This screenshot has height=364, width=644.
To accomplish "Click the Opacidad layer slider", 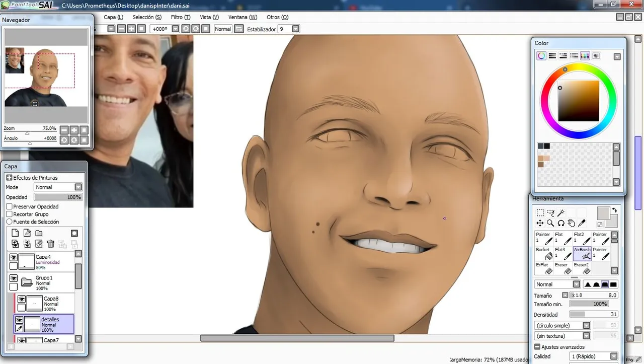I will pyautogui.click(x=58, y=197).
